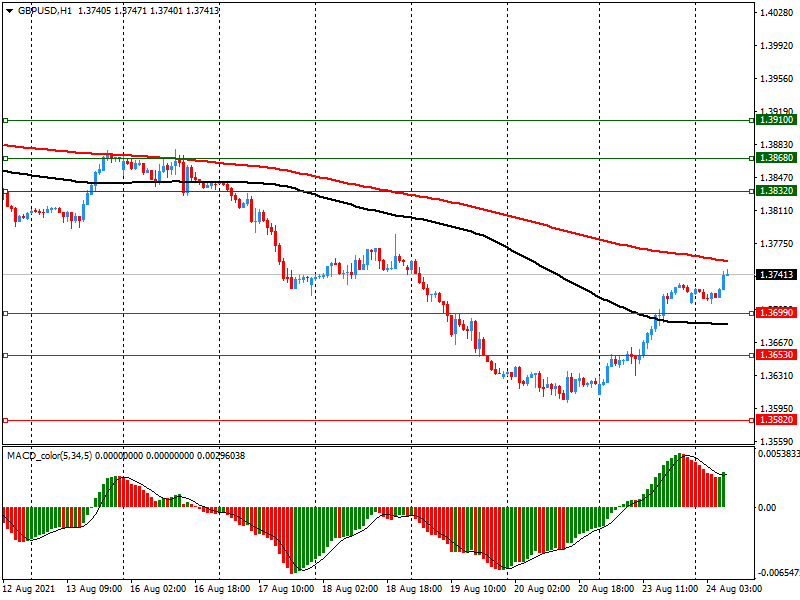Click the 1.38680 line's left handle
The height and width of the screenshot is (600, 800).
click(6, 159)
